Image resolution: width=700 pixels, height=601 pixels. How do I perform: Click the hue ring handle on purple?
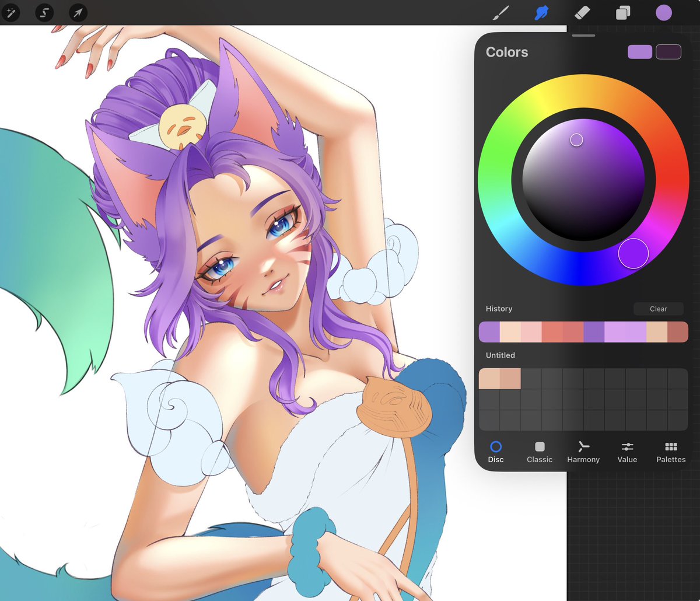point(633,253)
